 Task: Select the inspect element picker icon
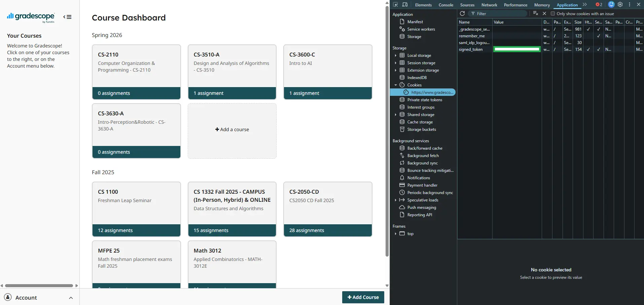click(x=395, y=5)
